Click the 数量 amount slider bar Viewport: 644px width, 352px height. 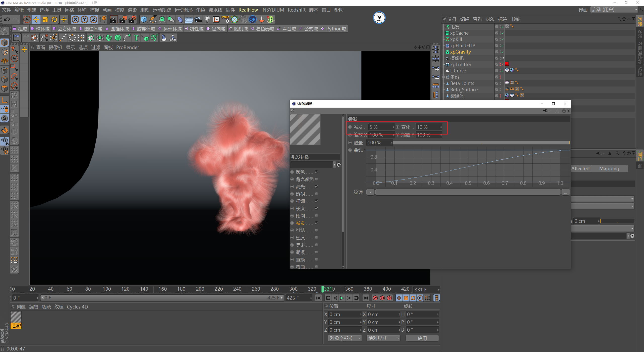coord(481,143)
